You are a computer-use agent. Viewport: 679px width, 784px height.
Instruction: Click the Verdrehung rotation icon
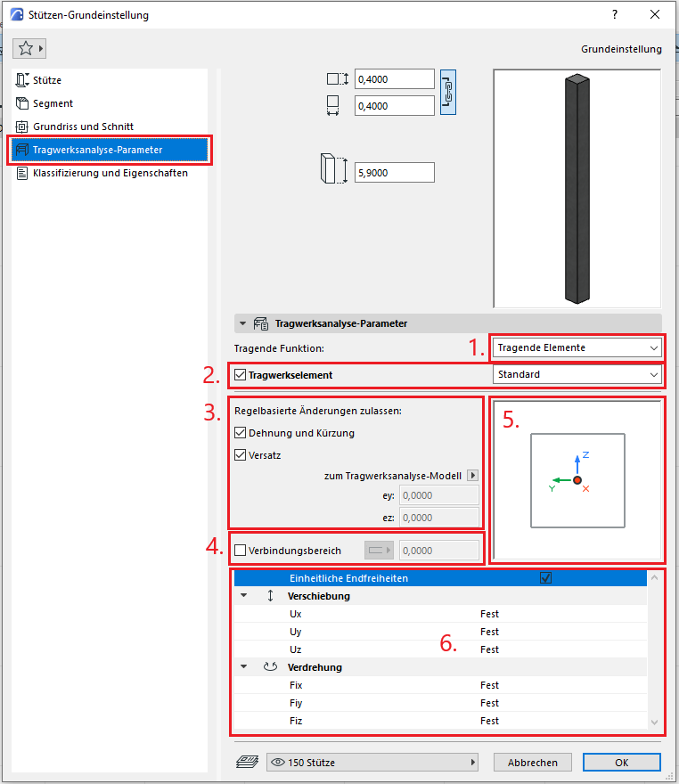click(x=271, y=667)
